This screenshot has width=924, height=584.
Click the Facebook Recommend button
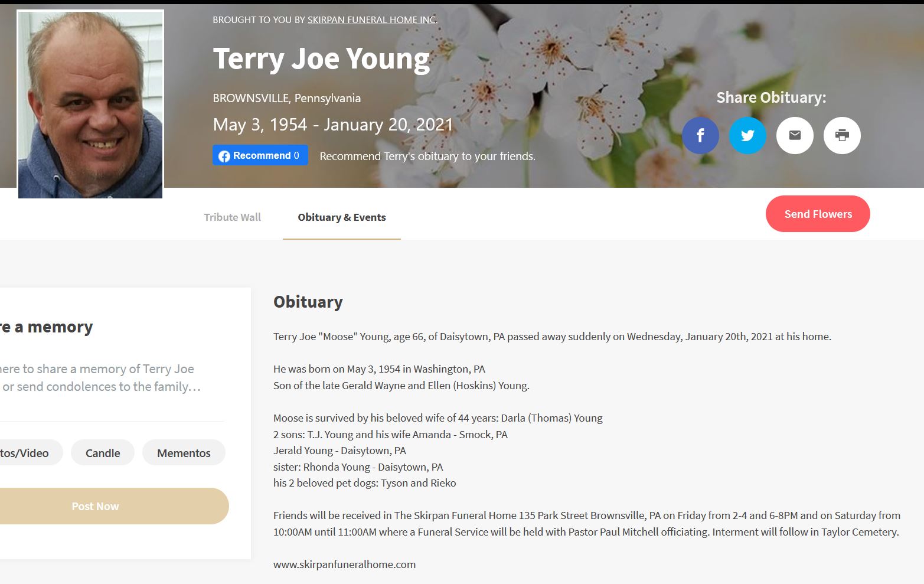260,155
